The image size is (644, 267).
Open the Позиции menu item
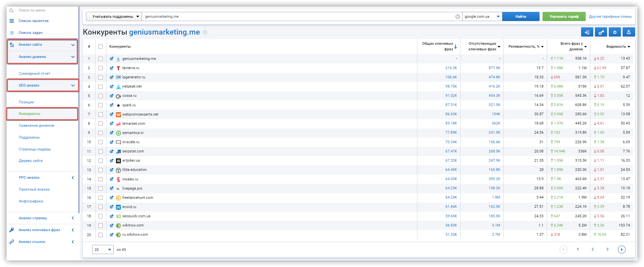click(26, 102)
